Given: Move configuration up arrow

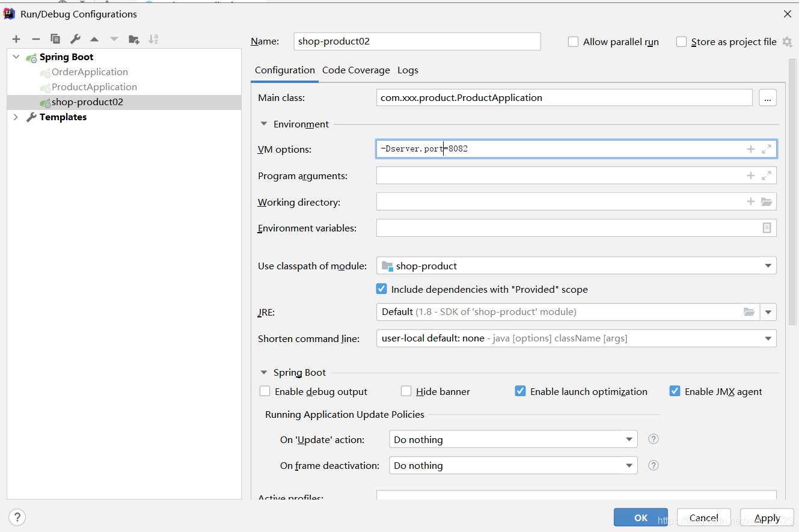Looking at the screenshot, I should coord(94,39).
